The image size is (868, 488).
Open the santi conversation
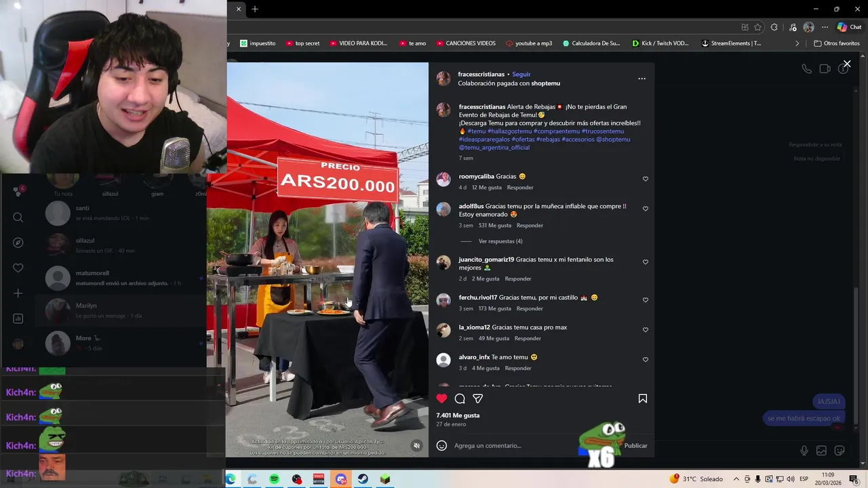[121, 213]
